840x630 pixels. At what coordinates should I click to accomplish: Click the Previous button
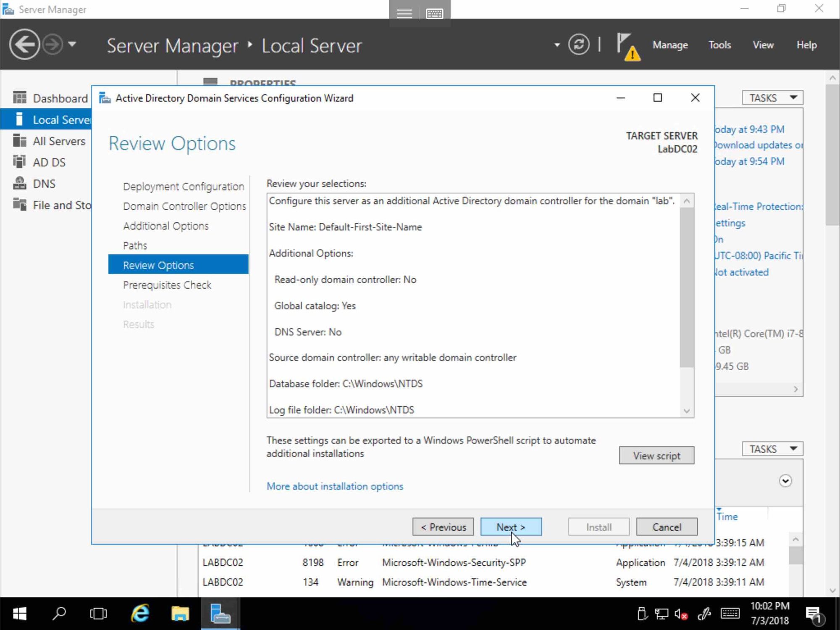coord(443,527)
